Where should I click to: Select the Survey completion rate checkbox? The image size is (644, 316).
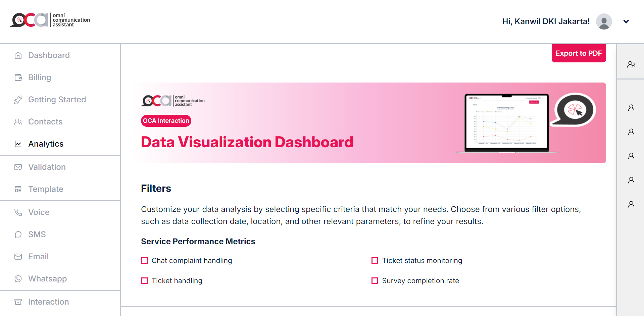click(x=375, y=281)
